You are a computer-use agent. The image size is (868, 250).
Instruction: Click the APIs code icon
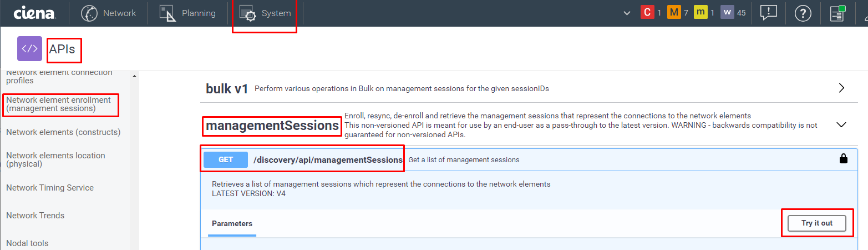(x=29, y=48)
